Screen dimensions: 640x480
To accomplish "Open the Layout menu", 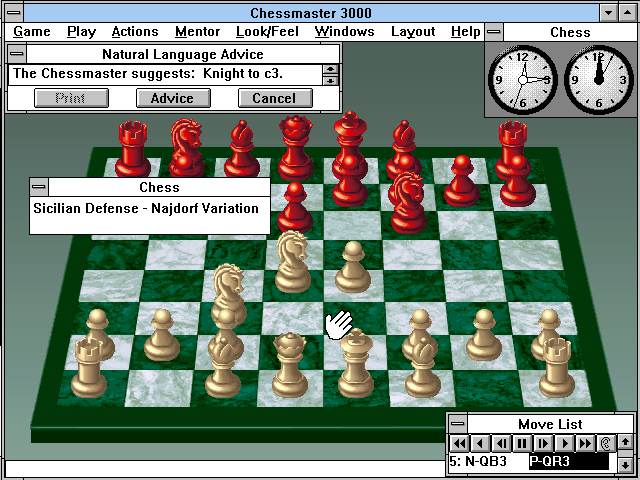I will point(413,31).
